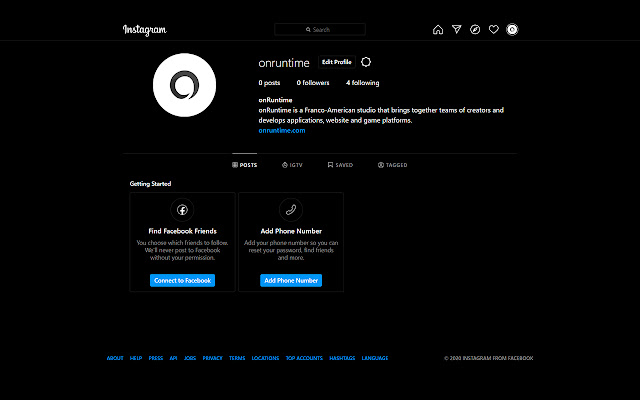Select the Posts tab
Screen dimensions: 640x400
pos(245,165)
